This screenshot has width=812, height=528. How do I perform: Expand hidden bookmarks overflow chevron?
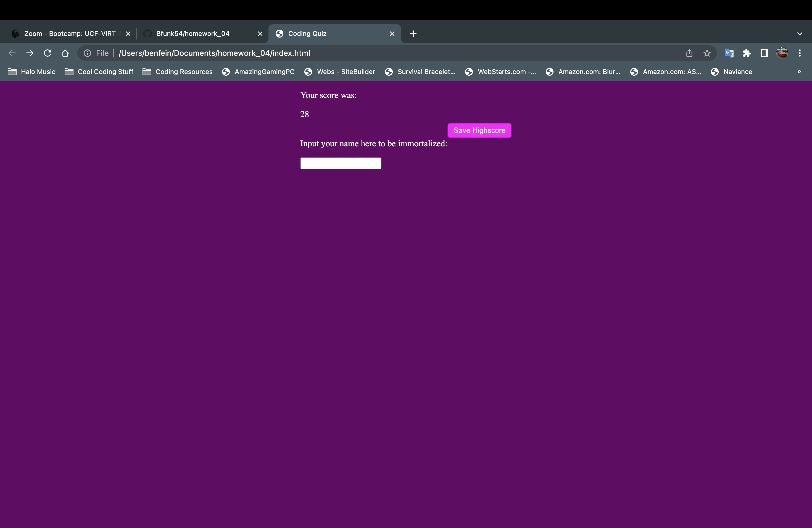tap(799, 72)
